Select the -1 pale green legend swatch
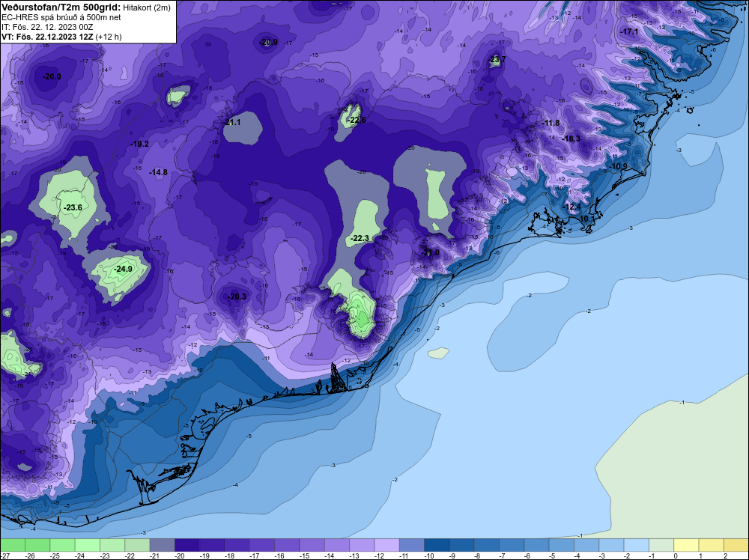Viewport: 749px width, 560px height. point(661,545)
